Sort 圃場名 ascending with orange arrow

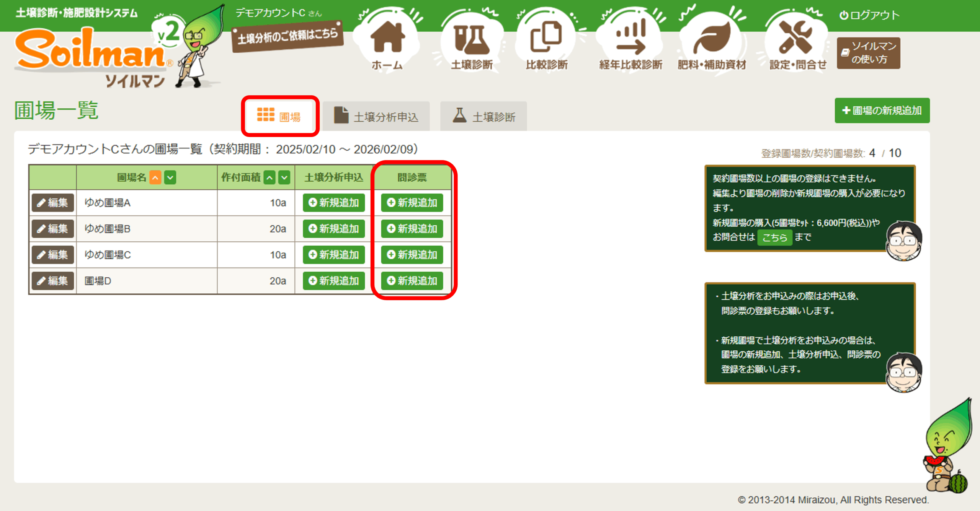[155, 177]
